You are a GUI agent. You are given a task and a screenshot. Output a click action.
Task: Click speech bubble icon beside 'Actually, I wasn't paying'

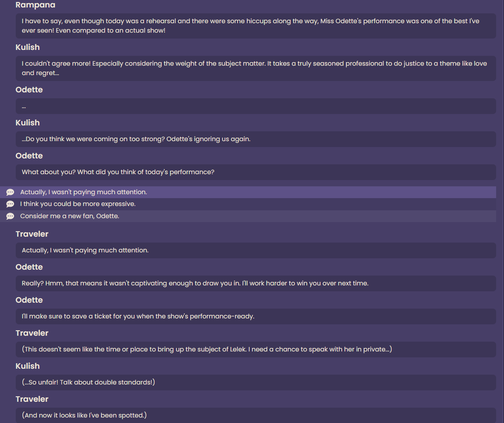(x=10, y=192)
